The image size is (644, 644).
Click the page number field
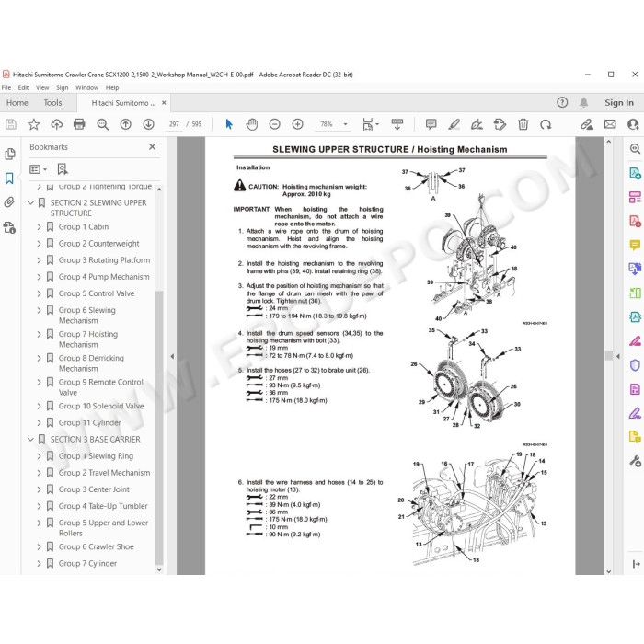(x=174, y=124)
